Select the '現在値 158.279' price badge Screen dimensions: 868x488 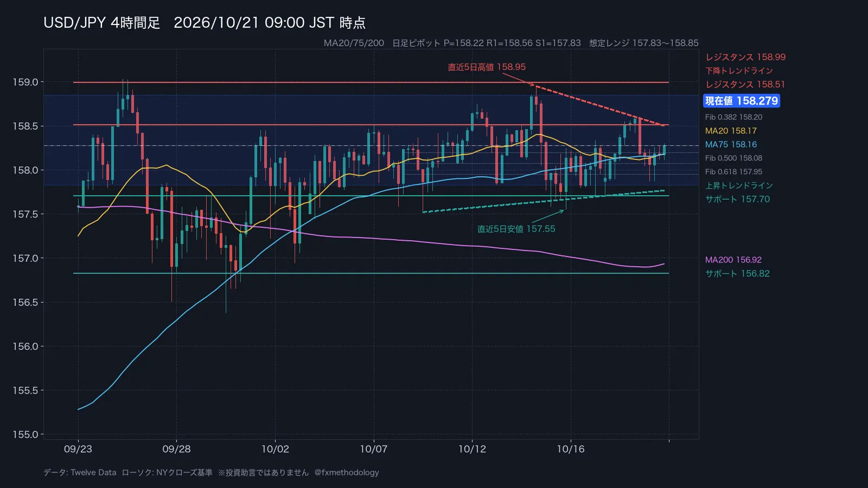pyautogui.click(x=742, y=101)
